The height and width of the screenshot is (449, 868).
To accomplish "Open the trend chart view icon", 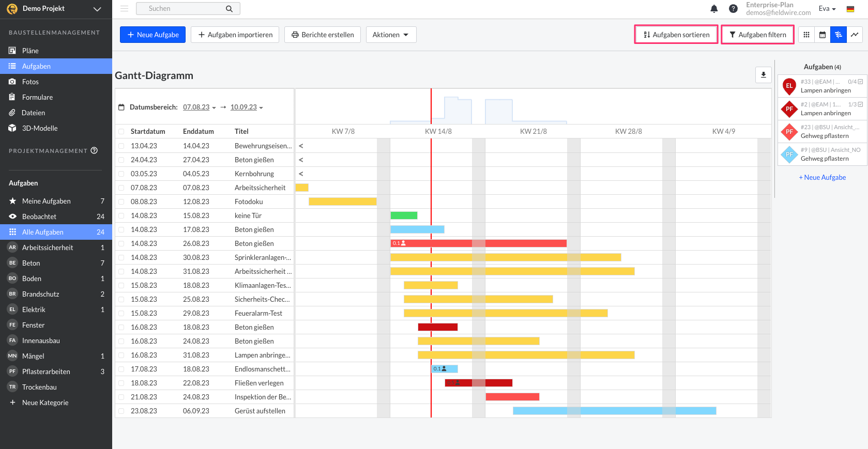I will (855, 35).
